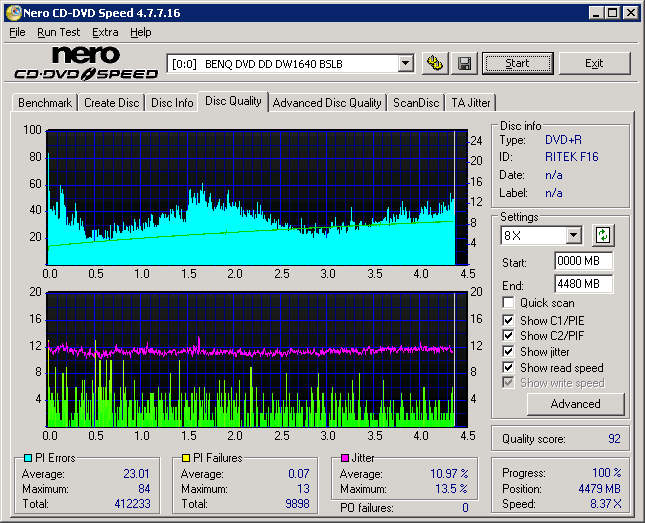Uncheck the Show jitter checkbox
Viewport: 645px width, 523px height.
(x=509, y=352)
